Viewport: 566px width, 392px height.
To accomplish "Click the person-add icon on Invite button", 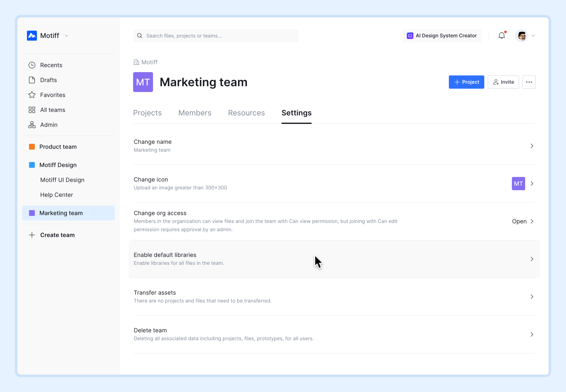I will pyautogui.click(x=496, y=82).
